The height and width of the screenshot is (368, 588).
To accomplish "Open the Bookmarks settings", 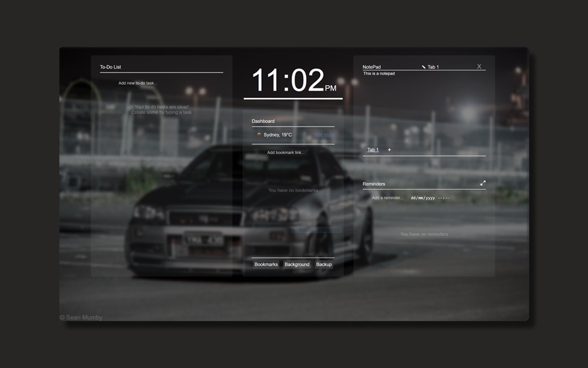I will point(266,264).
